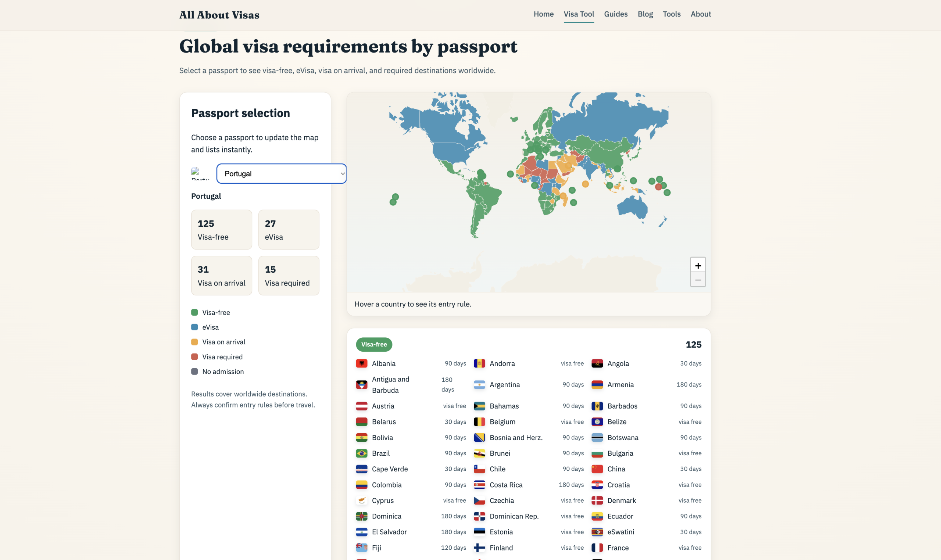This screenshot has width=941, height=560.
Task: Open the Portugal passport dropdown
Action: pos(281,173)
